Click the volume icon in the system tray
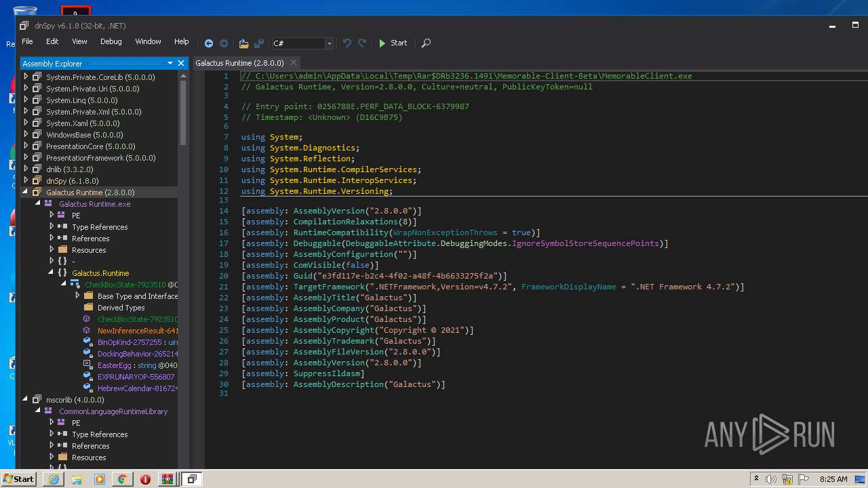The width and height of the screenshot is (868, 488). click(x=771, y=479)
